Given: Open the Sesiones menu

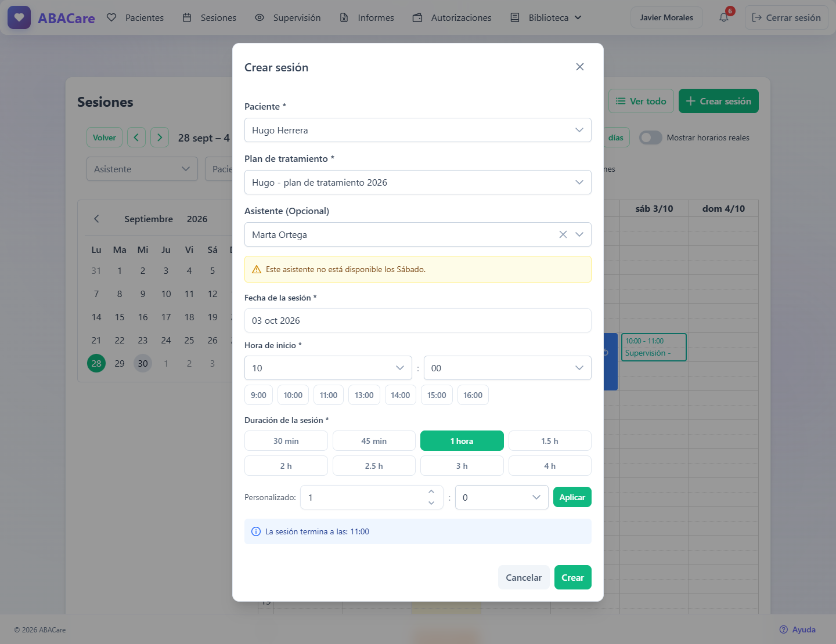Looking at the screenshot, I should [x=210, y=17].
